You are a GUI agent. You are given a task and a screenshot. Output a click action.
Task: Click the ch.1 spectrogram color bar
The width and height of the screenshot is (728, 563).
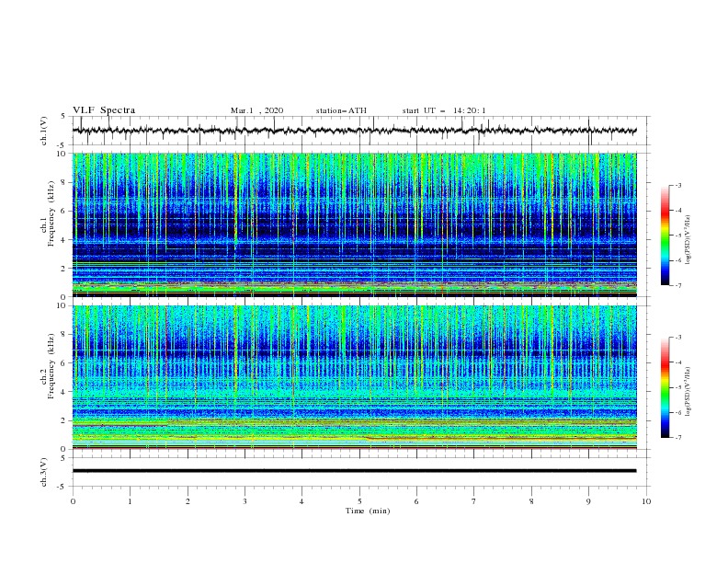665,236
